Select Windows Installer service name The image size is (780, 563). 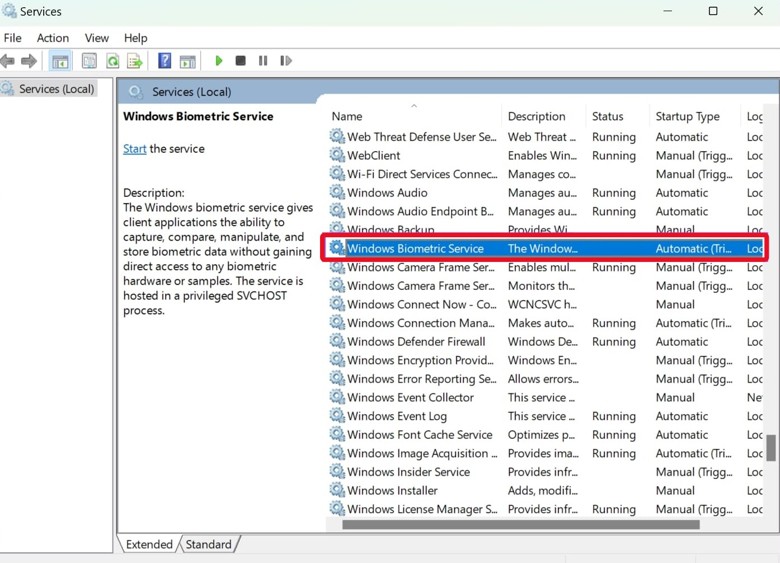[x=392, y=490]
